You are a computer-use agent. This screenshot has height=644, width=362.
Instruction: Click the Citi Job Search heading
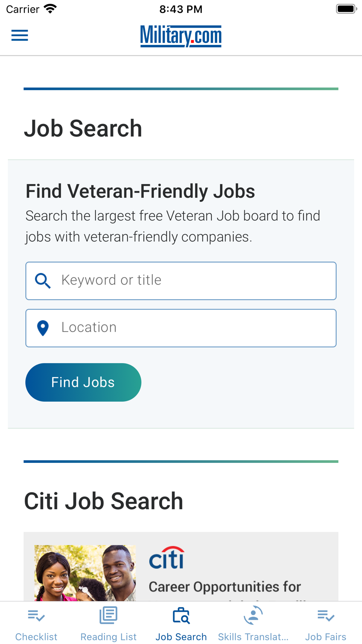104,501
